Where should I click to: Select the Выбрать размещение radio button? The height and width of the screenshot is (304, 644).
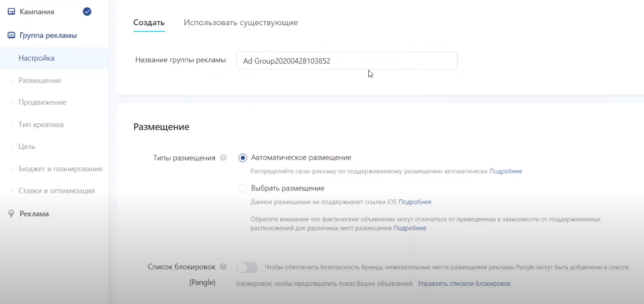click(x=242, y=188)
